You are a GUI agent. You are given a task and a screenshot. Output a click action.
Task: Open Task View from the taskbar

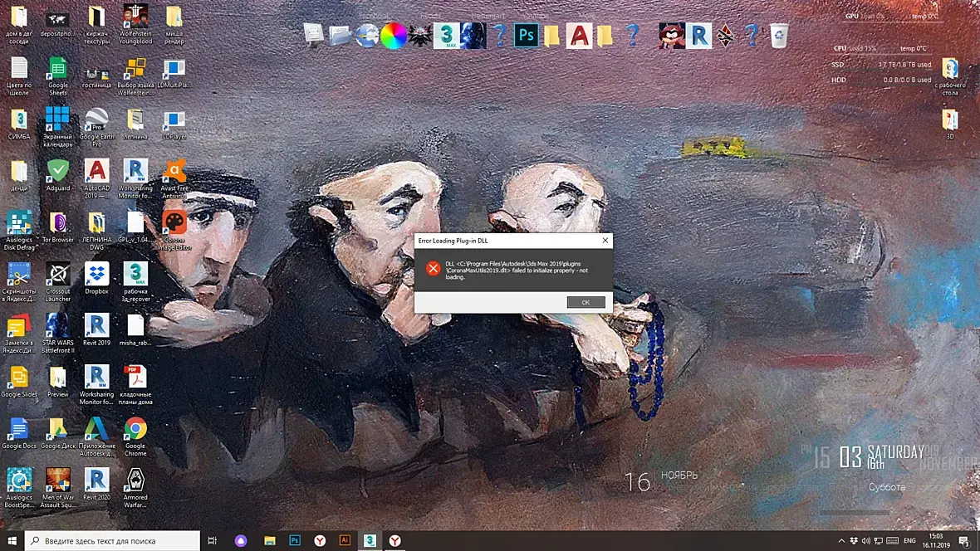pos(213,541)
